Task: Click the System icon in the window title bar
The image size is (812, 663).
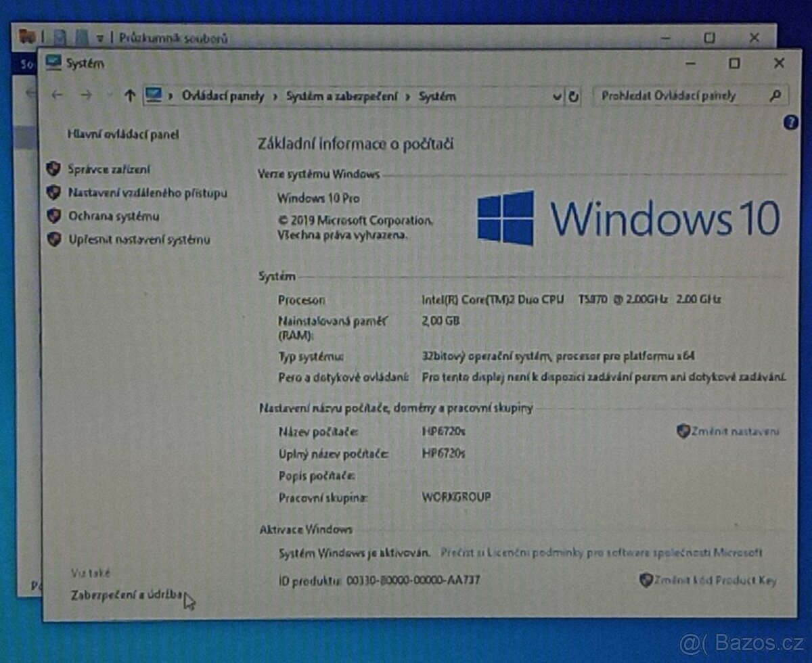Action: [x=53, y=63]
